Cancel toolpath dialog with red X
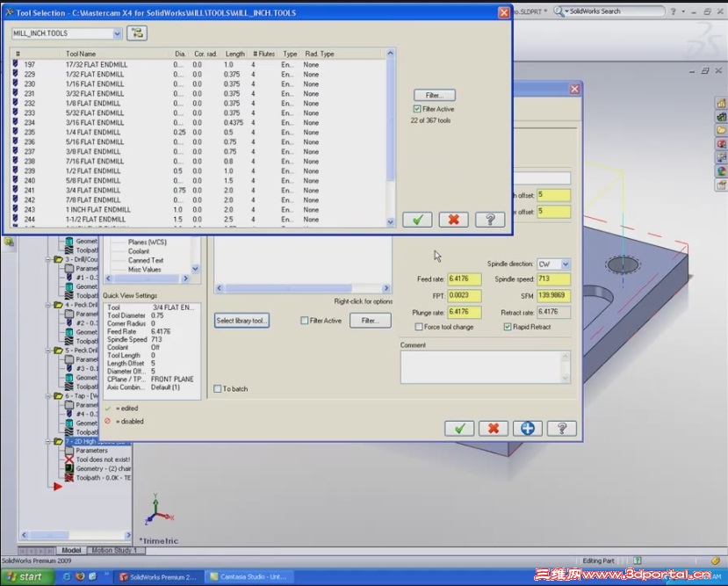Viewport: 728px width, 586px height. coord(494,428)
